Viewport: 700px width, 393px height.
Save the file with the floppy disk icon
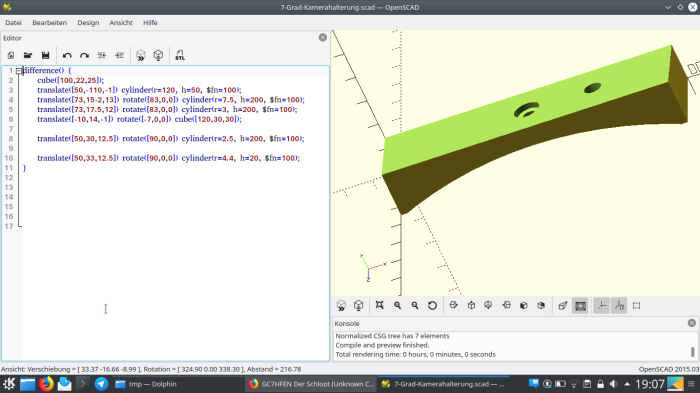(x=46, y=55)
